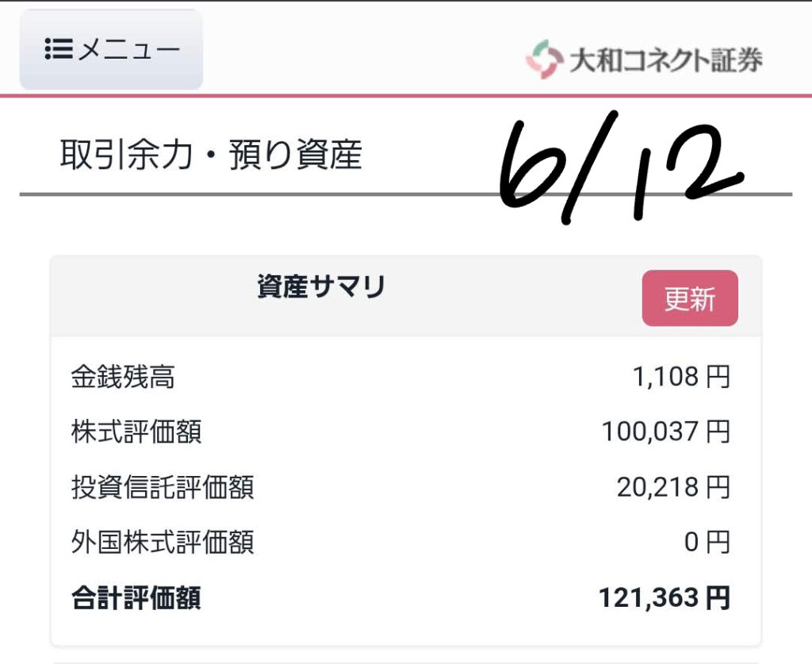Click the 1,108 円 cash balance value
Image resolution: width=812 pixels, height=664 pixels.
click(x=681, y=377)
